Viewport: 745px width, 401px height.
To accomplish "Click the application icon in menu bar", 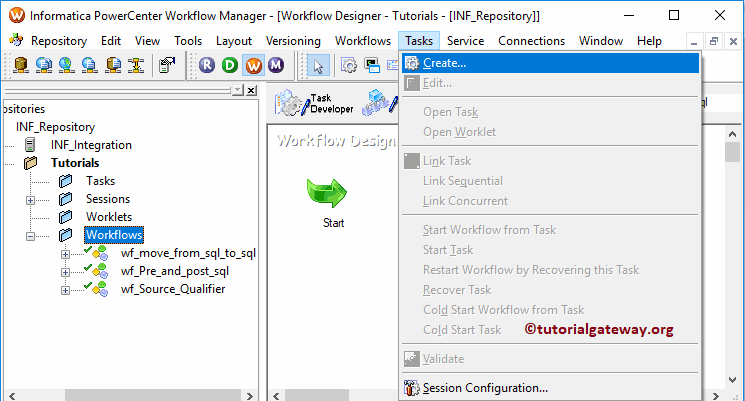I will point(16,40).
